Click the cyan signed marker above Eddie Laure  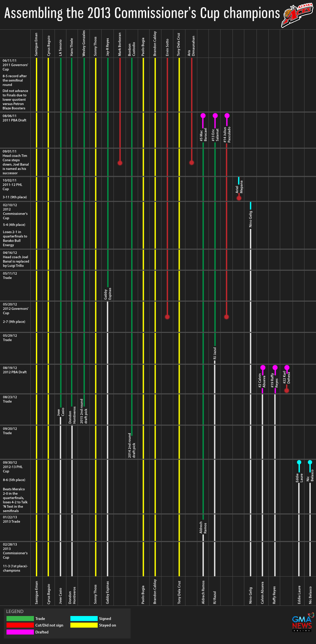299,462
